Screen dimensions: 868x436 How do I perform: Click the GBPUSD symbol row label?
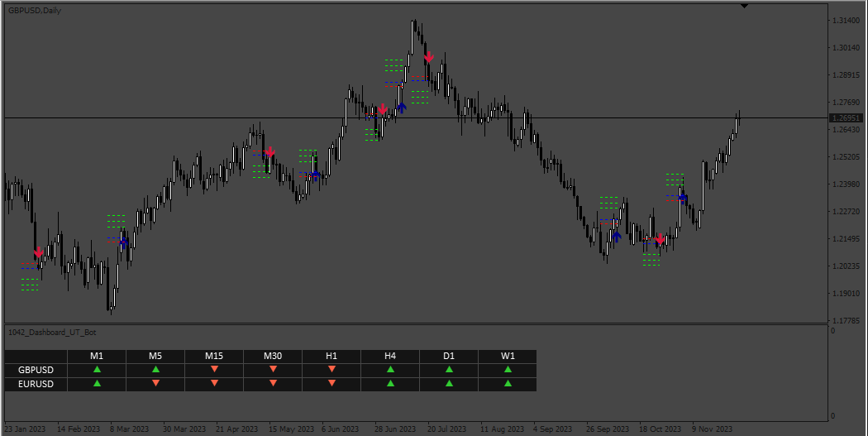click(36, 370)
